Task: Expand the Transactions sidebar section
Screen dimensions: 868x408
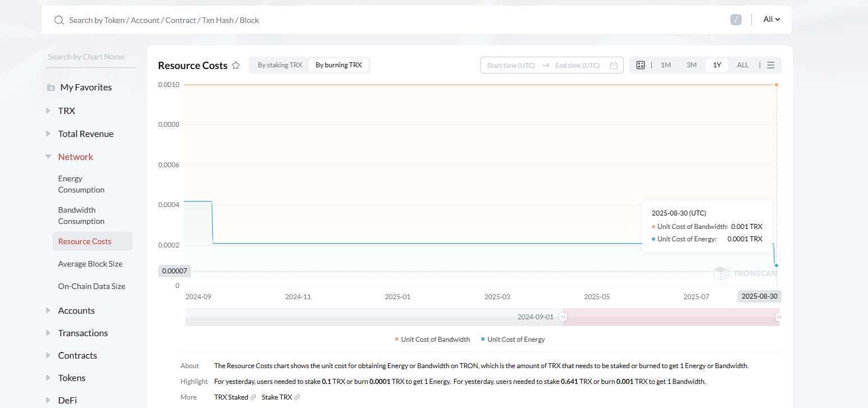Action: pyautogui.click(x=83, y=333)
